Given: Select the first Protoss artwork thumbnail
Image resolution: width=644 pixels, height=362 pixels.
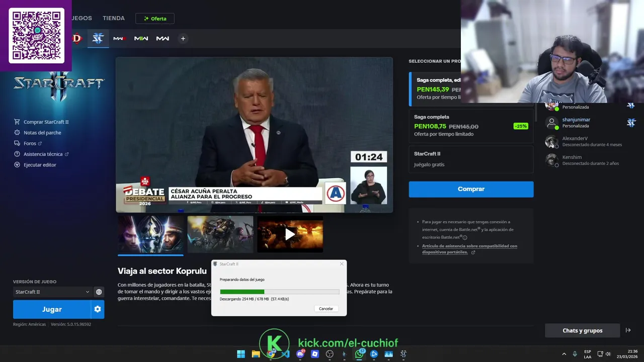Looking at the screenshot, I should (151, 234).
